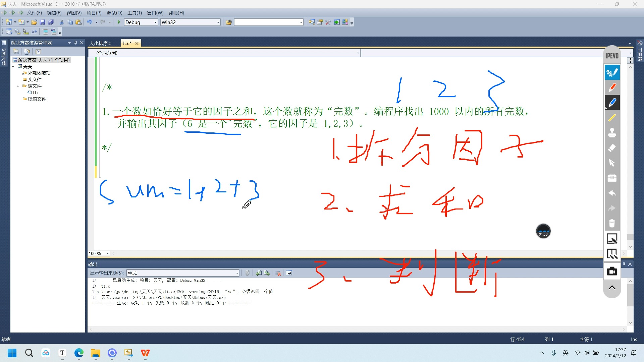Switch to the 大小排序.c tab
Screen dimensions: 644x362
100,43
